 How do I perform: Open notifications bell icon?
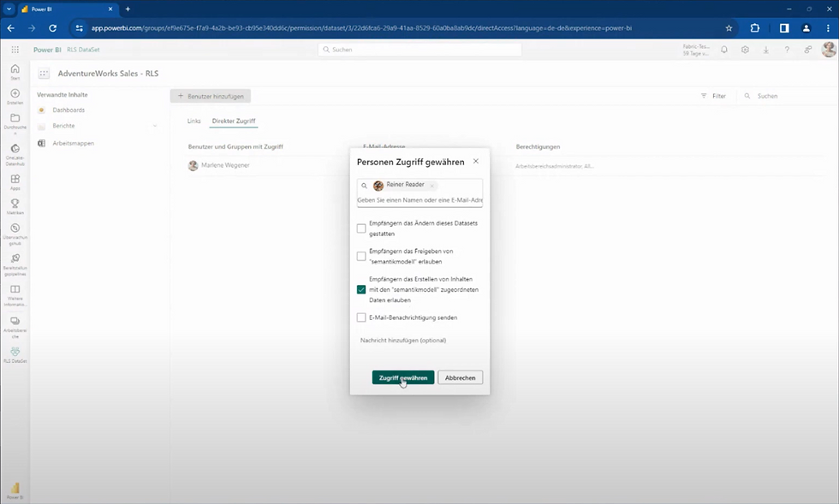[x=724, y=50]
